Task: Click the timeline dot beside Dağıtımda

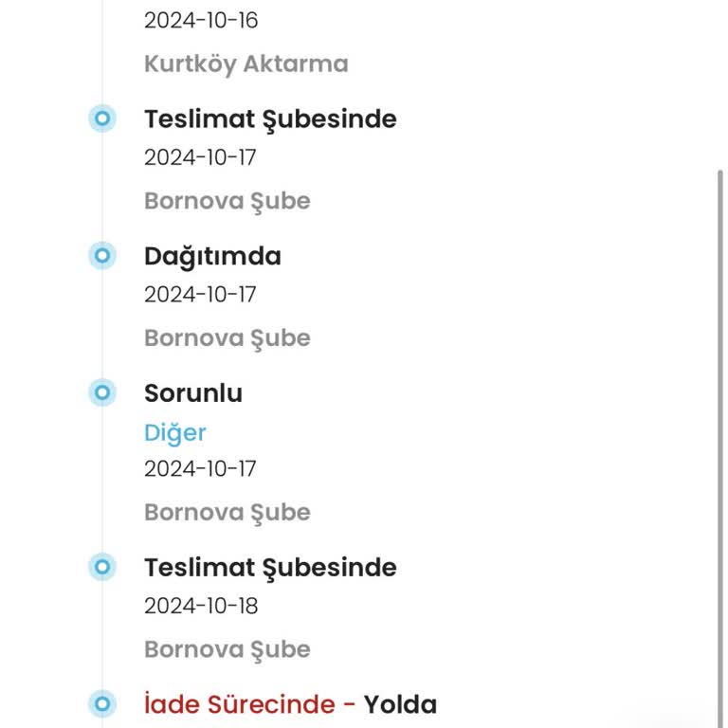Action: pyautogui.click(x=102, y=256)
